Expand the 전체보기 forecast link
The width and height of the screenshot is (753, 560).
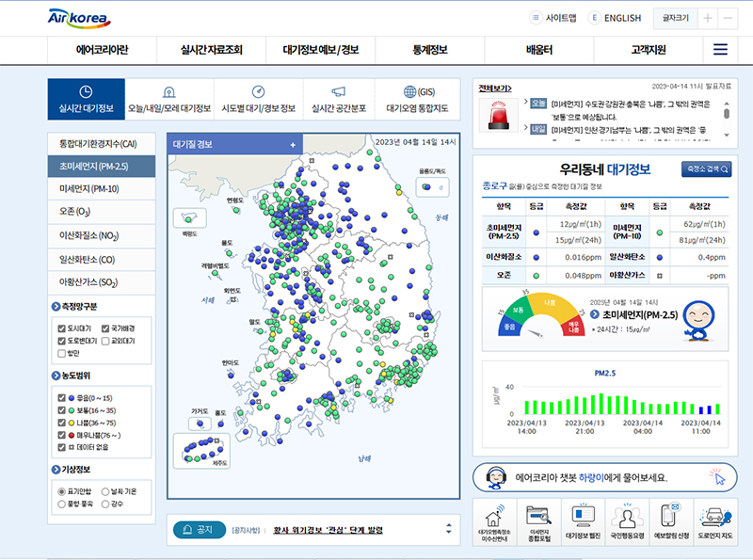pyautogui.click(x=495, y=88)
